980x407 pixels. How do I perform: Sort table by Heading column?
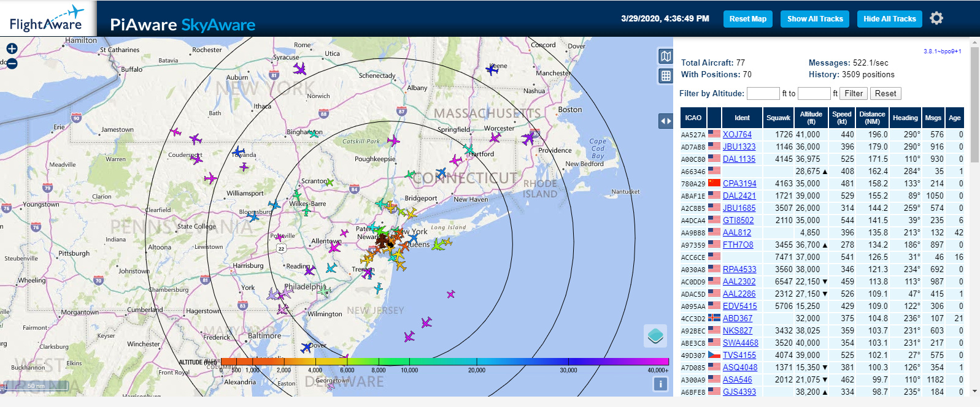click(x=905, y=118)
